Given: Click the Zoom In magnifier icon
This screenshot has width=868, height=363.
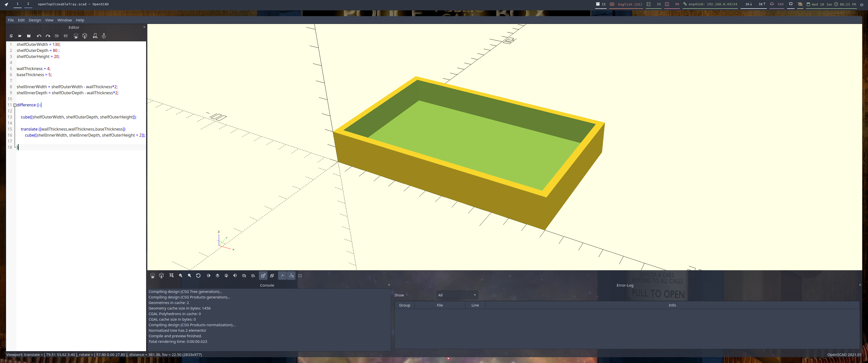Looking at the screenshot, I should point(181,276).
